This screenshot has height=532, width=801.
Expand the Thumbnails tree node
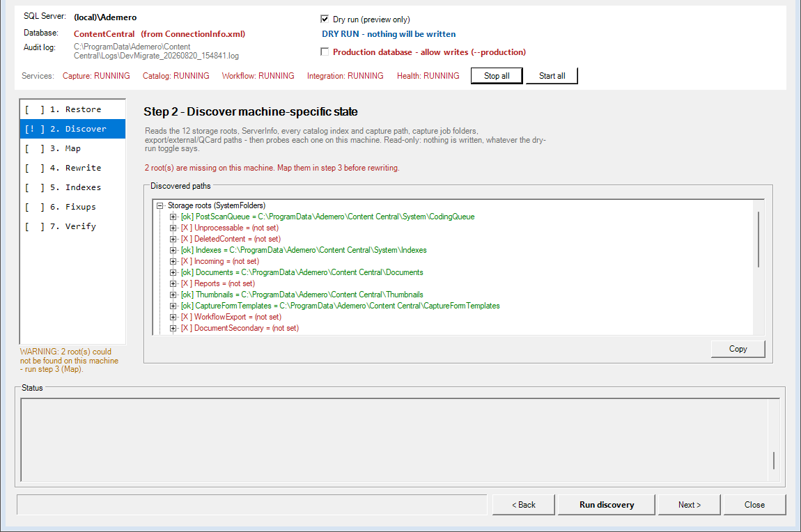pos(173,295)
